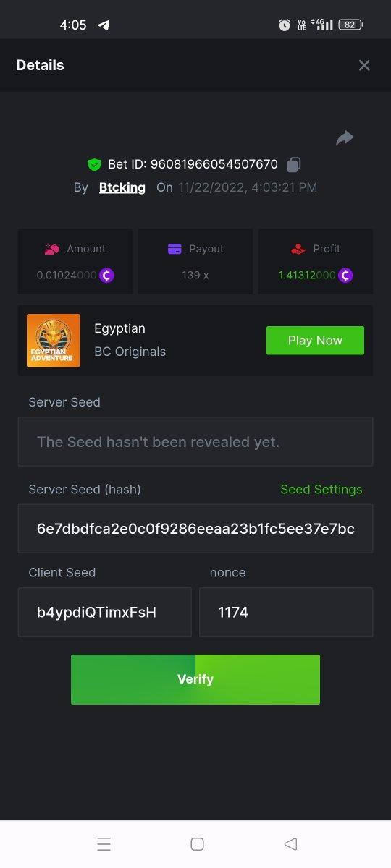Tap Android home square button
Viewport: 391px width, 868px height.
196,844
